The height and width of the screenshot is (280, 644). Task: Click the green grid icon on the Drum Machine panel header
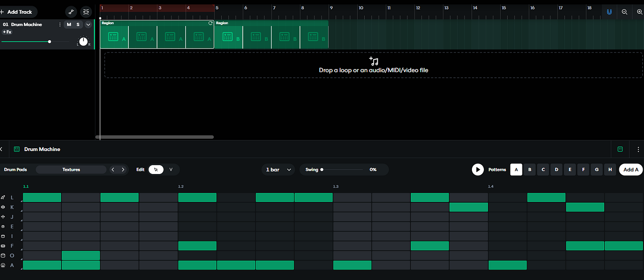point(16,149)
